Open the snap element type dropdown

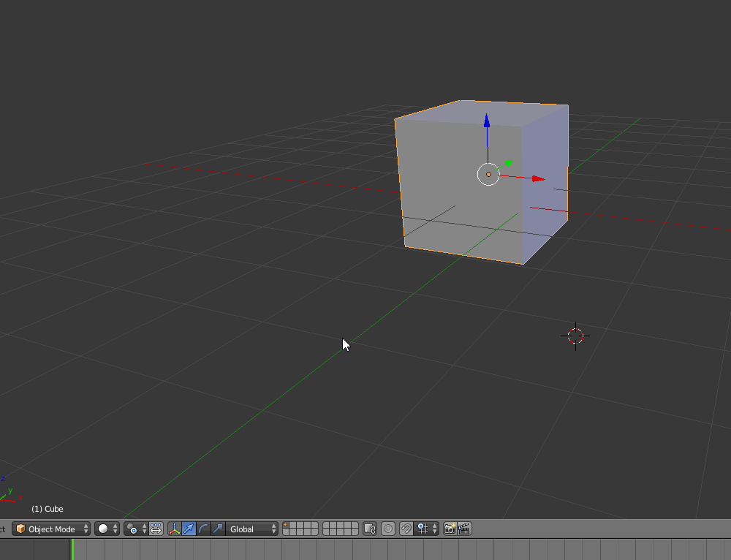pos(427,529)
